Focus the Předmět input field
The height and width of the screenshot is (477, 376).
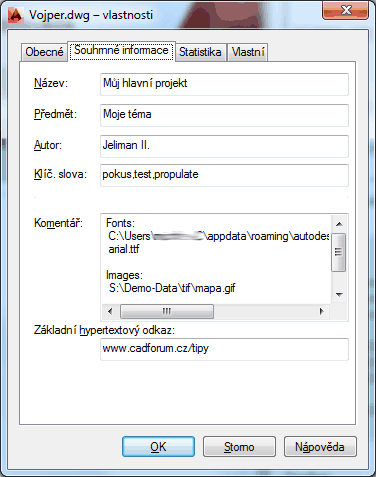(x=224, y=115)
